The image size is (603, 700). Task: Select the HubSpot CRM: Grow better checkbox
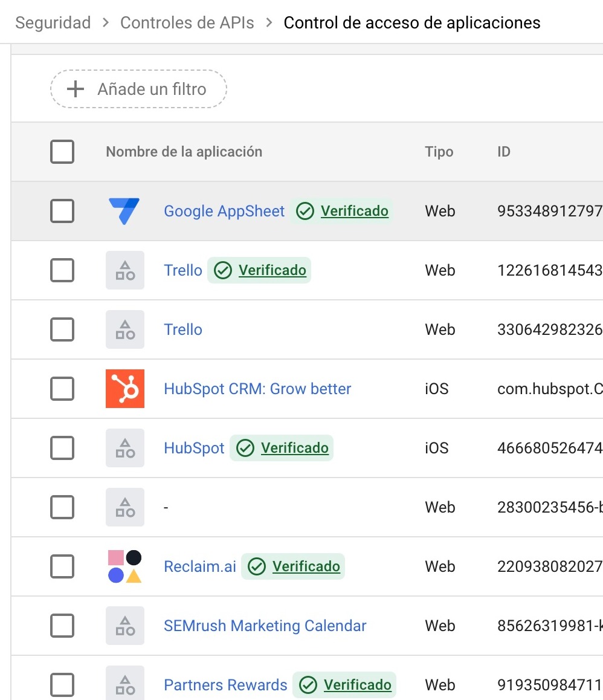click(x=62, y=389)
